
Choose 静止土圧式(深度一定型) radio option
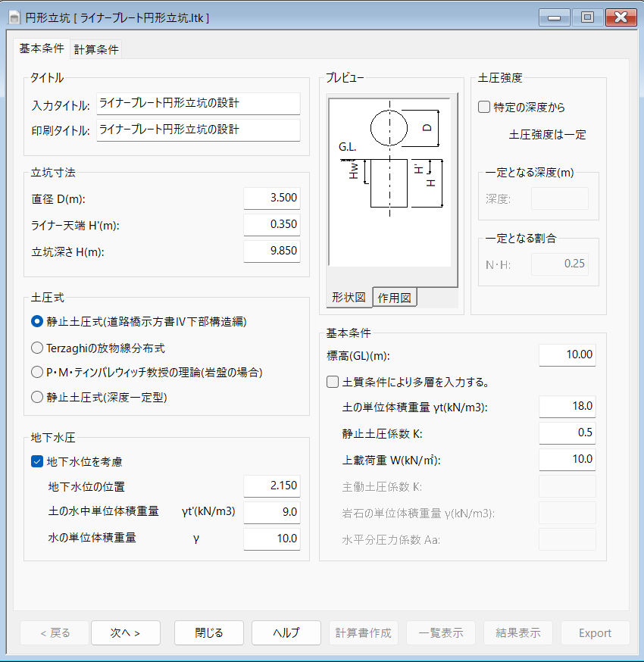37,397
